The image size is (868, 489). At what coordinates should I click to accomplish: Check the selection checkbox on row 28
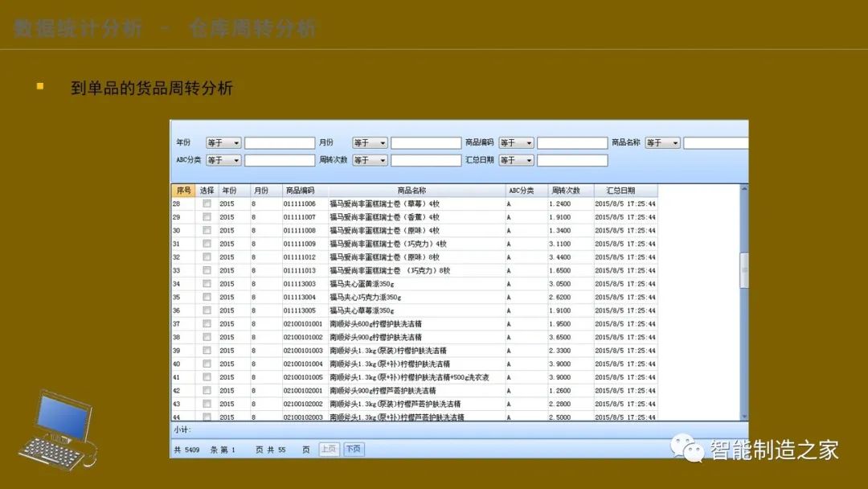(x=206, y=203)
